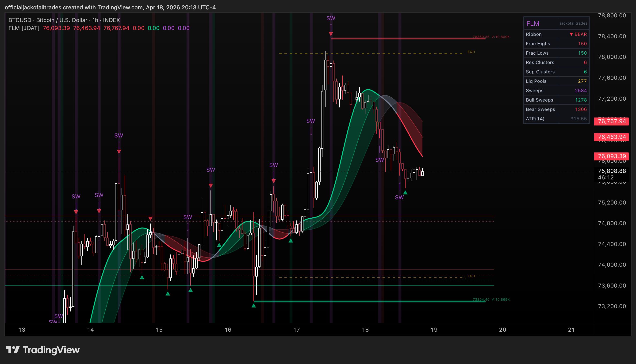Click the ATR(14) value 315.55
The height and width of the screenshot is (364, 636).
[x=579, y=119]
